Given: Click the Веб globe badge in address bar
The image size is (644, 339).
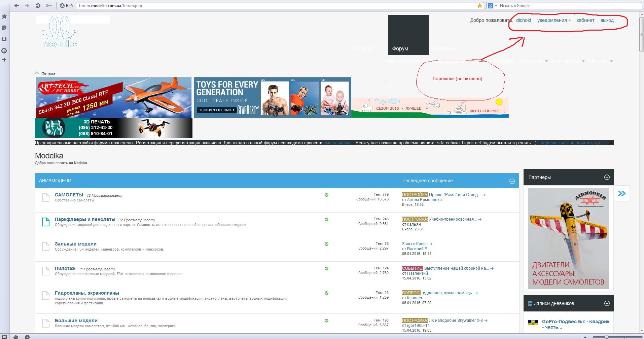Looking at the screenshot, I should (66, 5).
